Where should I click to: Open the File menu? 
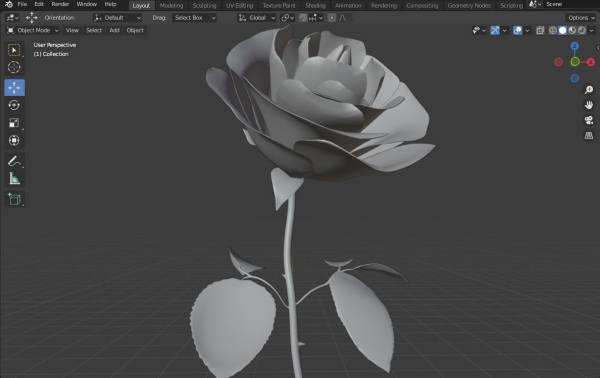[x=22, y=5]
